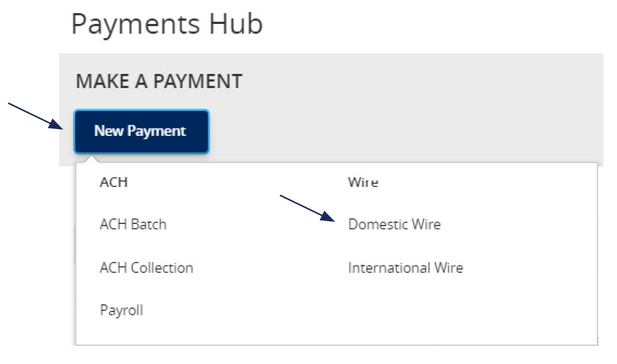Choose ACH Batch from the dropdown
617x364 pixels.
pyautogui.click(x=133, y=224)
